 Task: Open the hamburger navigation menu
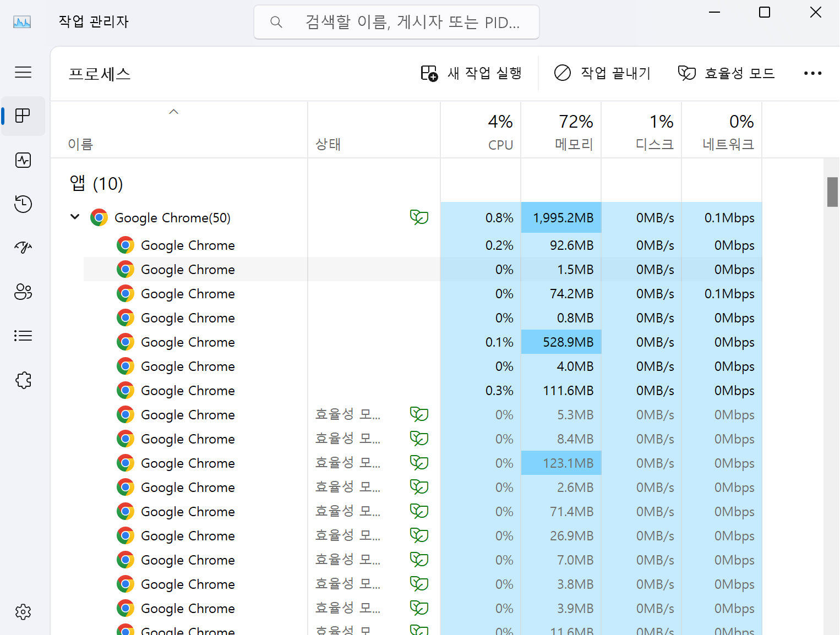[23, 72]
